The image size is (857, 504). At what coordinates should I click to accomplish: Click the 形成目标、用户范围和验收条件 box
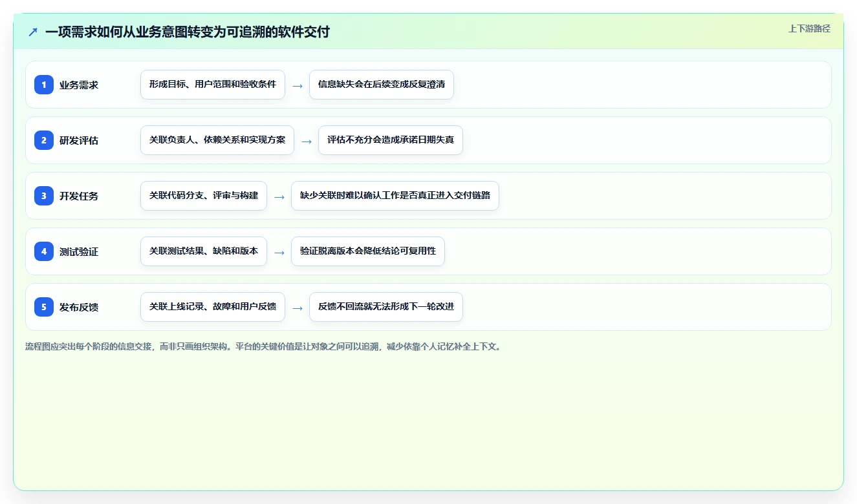tap(213, 85)
